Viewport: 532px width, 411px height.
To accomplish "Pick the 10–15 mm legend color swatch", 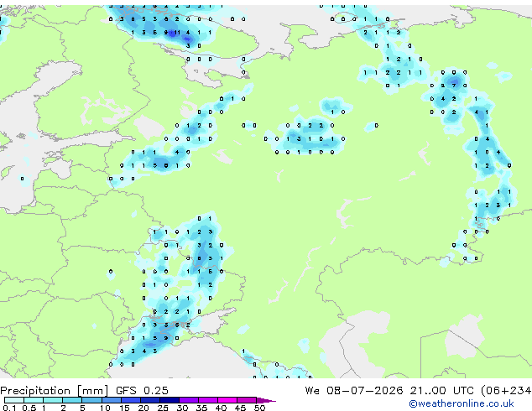I will pyautogui.click(x=111, y=400).
